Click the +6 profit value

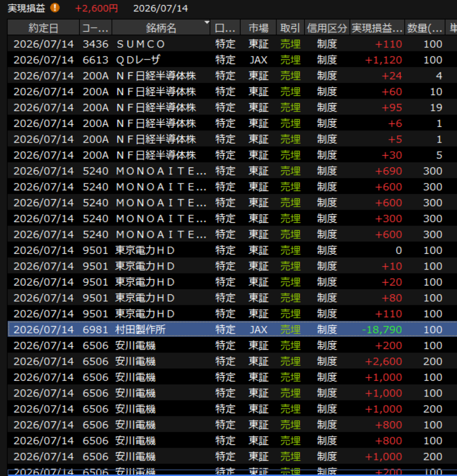tap(395, 123)
